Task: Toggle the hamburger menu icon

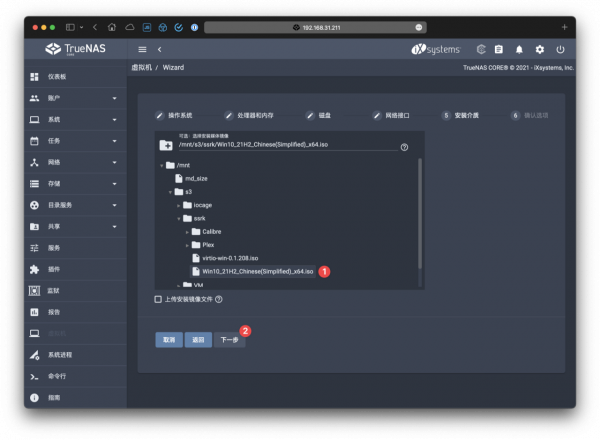Action: click(142, 49)
